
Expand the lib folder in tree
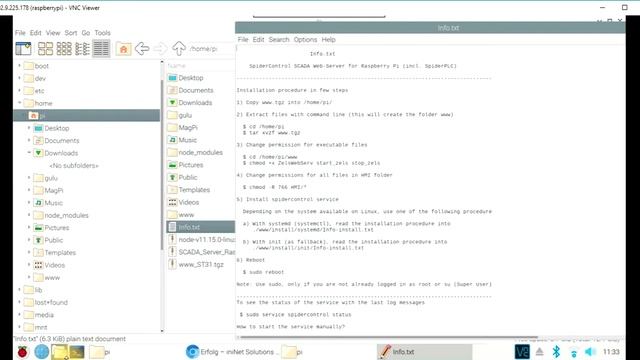point(19,289)
